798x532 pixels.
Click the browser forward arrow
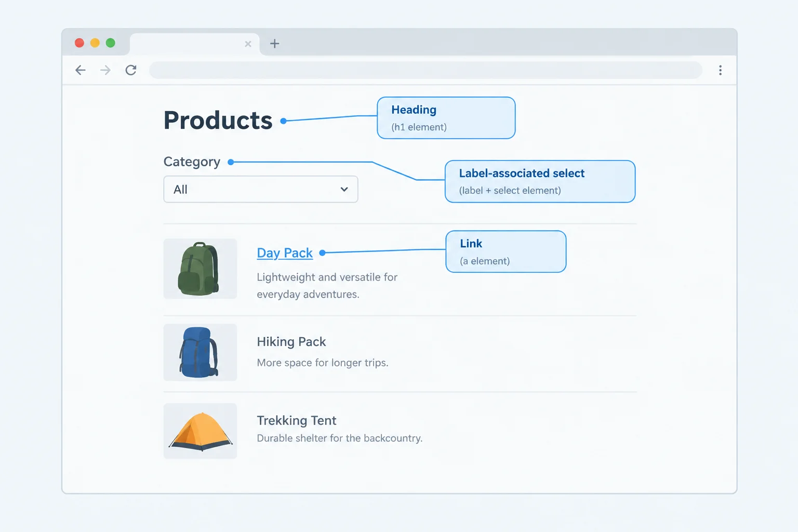pos(105,70)
